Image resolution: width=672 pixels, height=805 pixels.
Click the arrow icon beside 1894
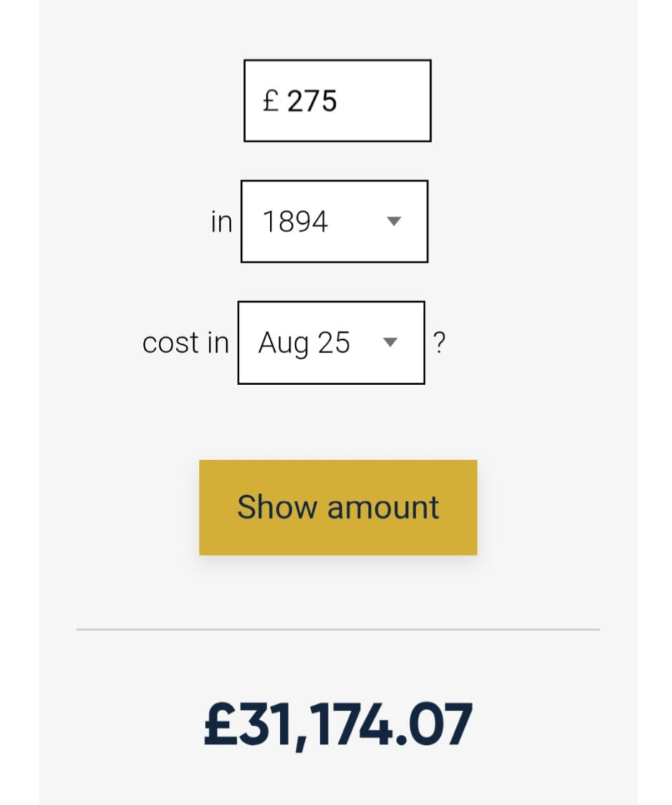click(394, 222)
